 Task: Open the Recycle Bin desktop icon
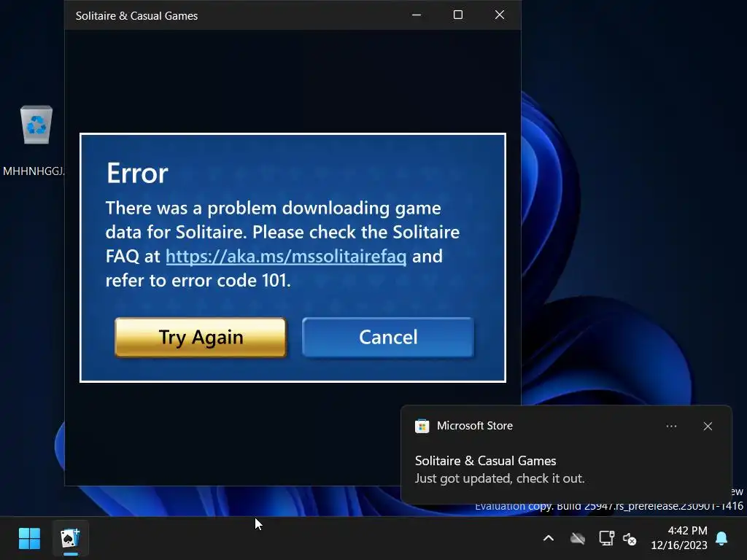[36, 125]
